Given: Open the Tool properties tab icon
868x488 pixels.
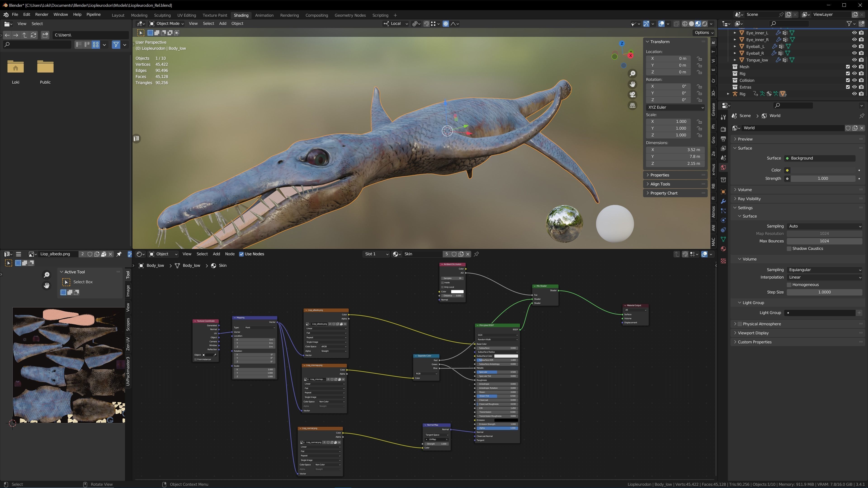Looking at the screenshot, I should click(723, 117).
